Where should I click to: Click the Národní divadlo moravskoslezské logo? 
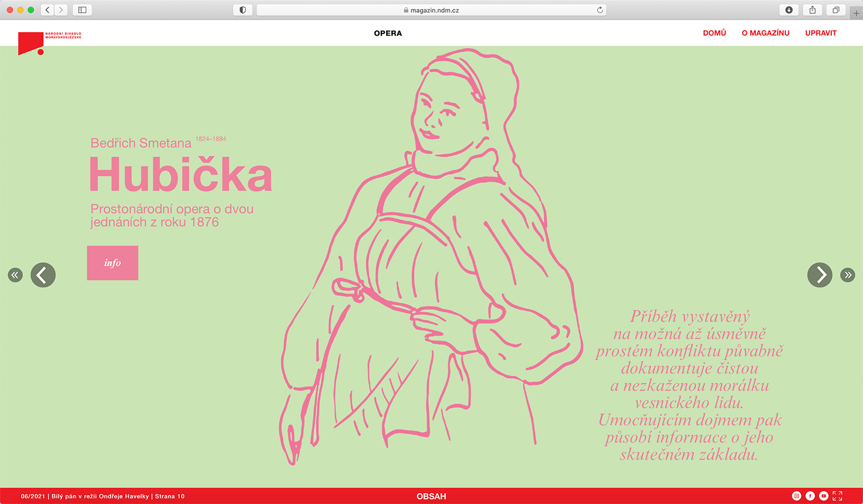click(x=49, y=43)
